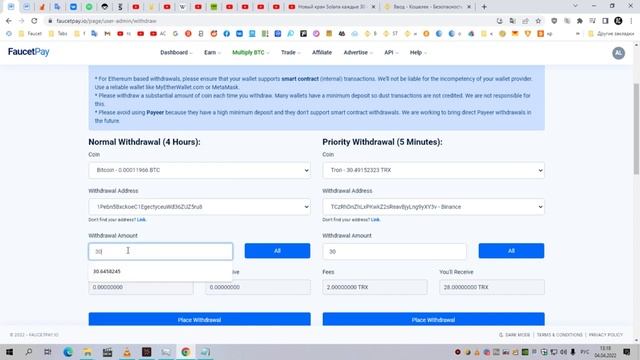Open the Extensions puzzle-piece icon

[x=580, y=21]
